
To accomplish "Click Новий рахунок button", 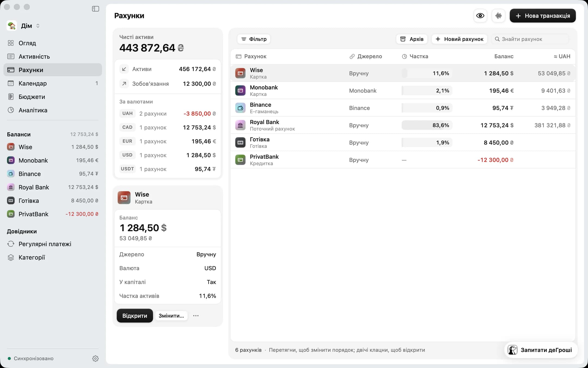I will [459, 39].
